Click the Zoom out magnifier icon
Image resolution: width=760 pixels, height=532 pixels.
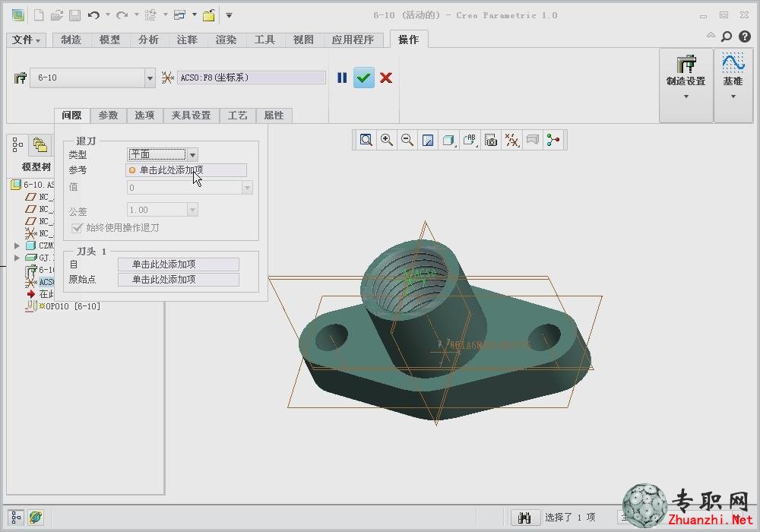(x=407, y=140)
